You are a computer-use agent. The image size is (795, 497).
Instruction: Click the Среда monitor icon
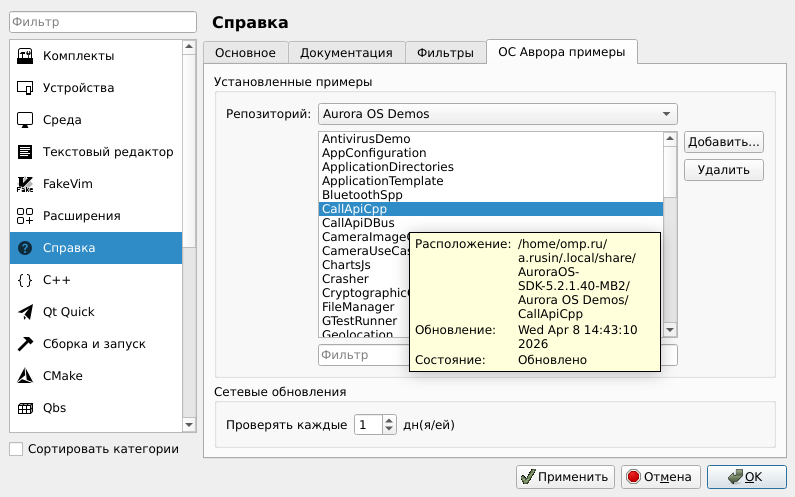click(25, 120)
